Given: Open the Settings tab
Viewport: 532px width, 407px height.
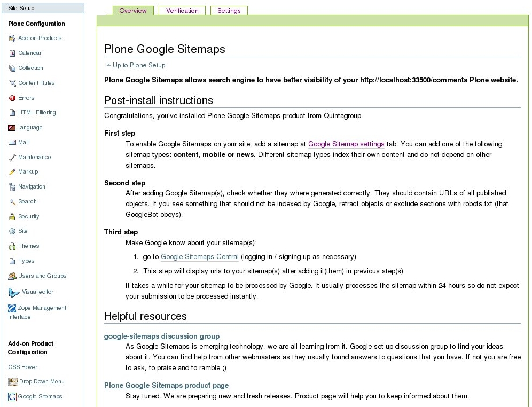Looking at the screenshot, I should click(229, 11).
